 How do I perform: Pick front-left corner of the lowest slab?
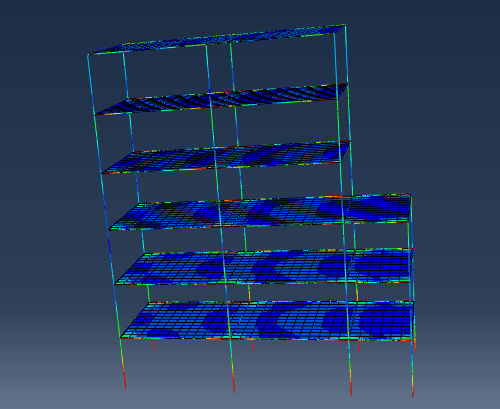[x=121, y=338]
